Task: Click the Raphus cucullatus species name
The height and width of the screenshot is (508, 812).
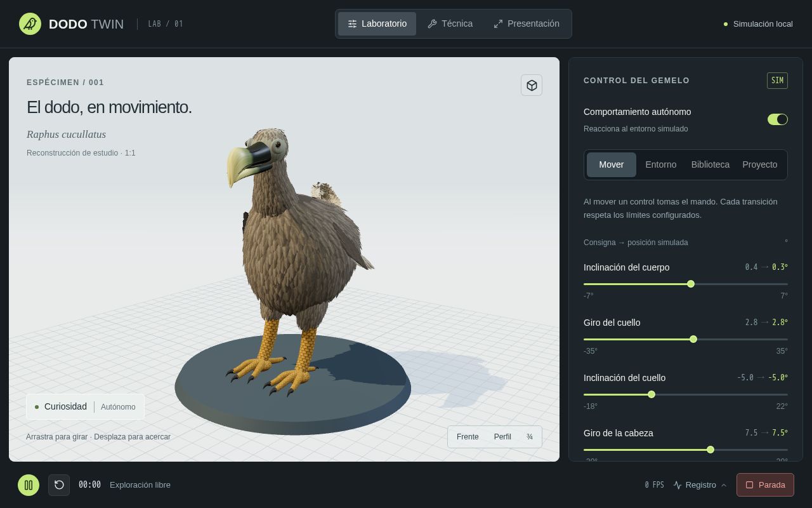Action: pyautogui.click(x=66, y=135)
